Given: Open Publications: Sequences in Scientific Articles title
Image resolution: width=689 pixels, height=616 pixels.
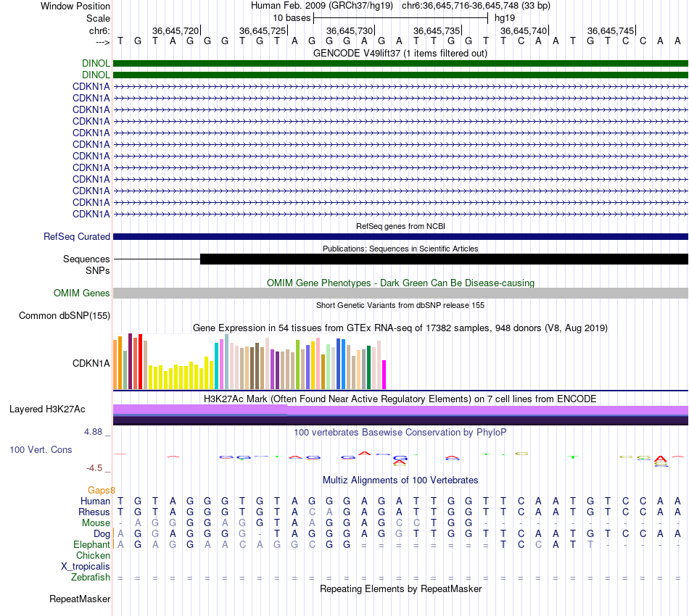Looking at the screenshot, I should 400,249.
